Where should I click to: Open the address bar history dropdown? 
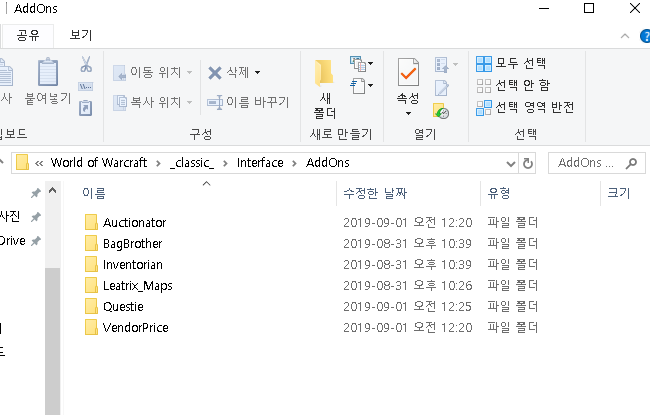click(511, 164)
